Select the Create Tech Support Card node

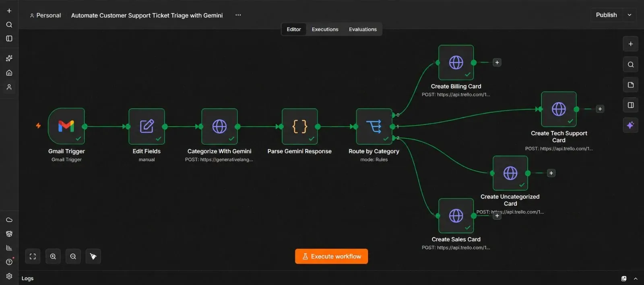click(559, 109)
